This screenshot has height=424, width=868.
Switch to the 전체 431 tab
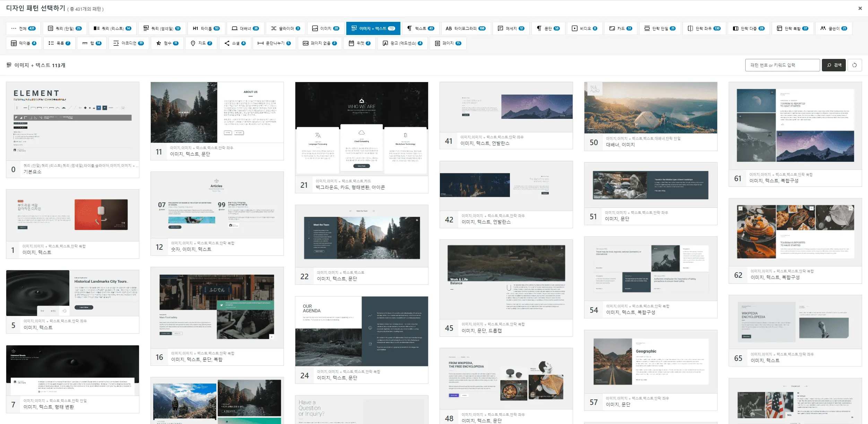23,28
